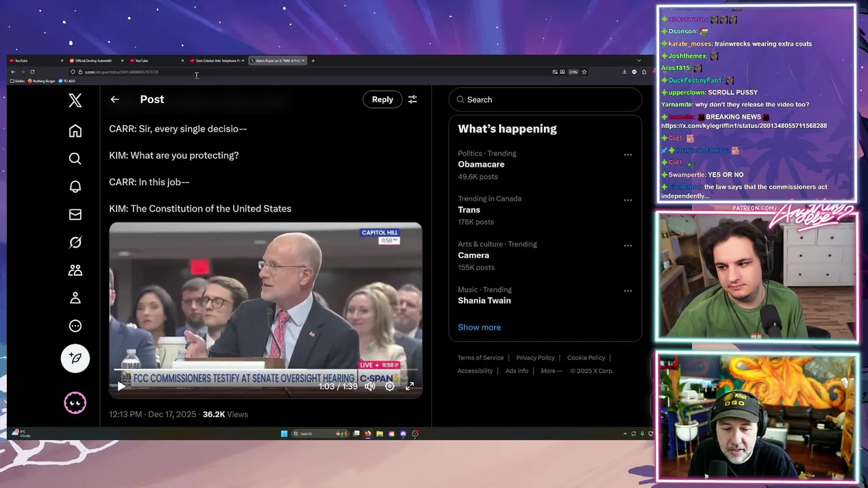Open reply filter settings icon
Viewport: 868px width, 488px height.
click(x=412, y=100)
